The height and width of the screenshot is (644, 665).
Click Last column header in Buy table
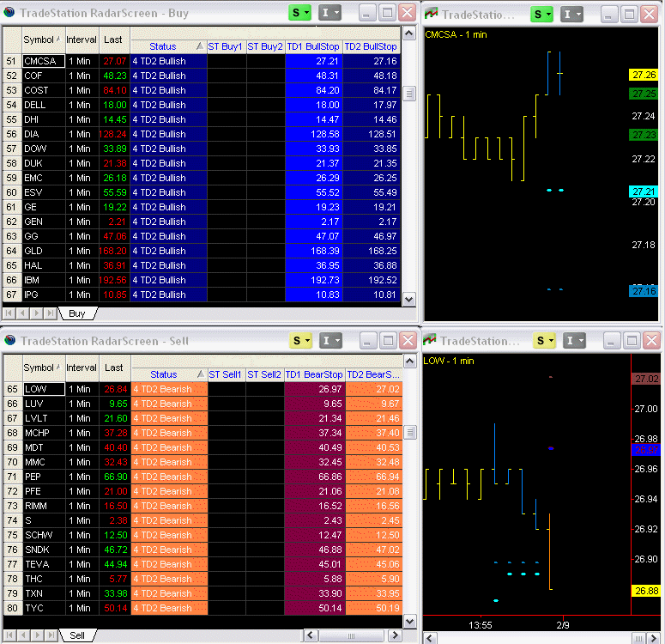pyautogui.click(x=114, y=39)
